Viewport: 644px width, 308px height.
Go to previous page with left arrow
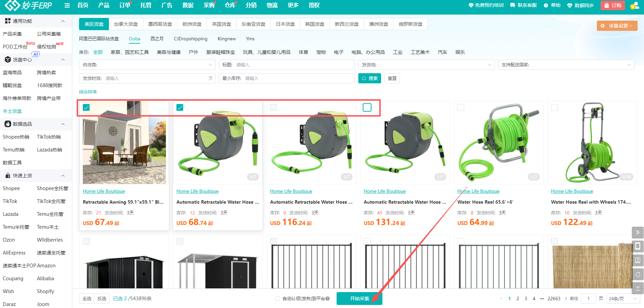[x=501, y=299]
